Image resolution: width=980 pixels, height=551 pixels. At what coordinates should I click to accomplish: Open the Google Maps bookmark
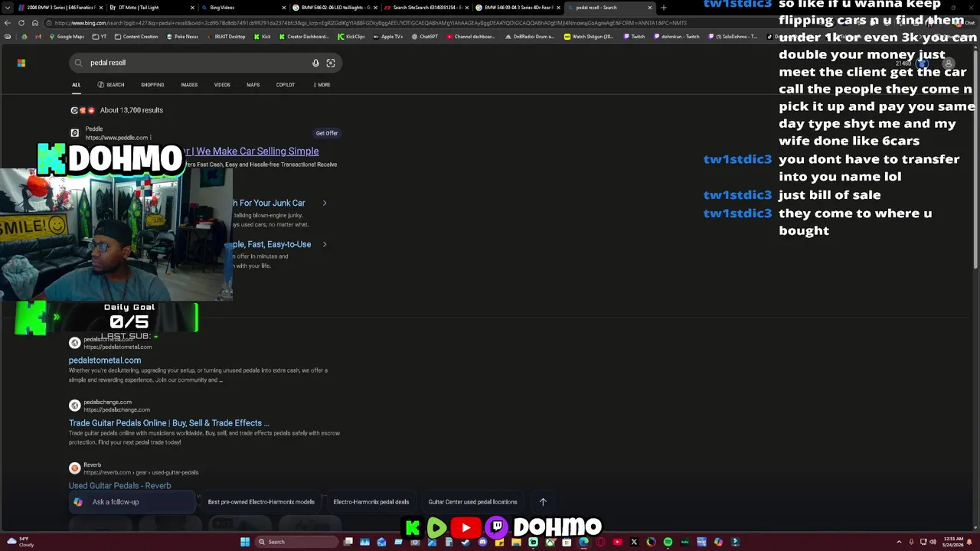(x=66, y=37)
